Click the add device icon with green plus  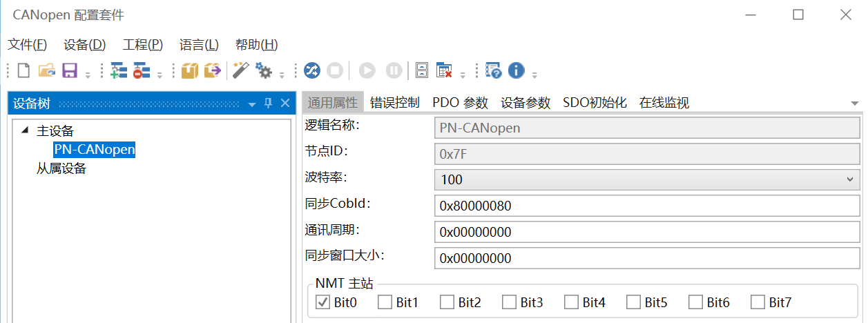[x=119, y=70]
